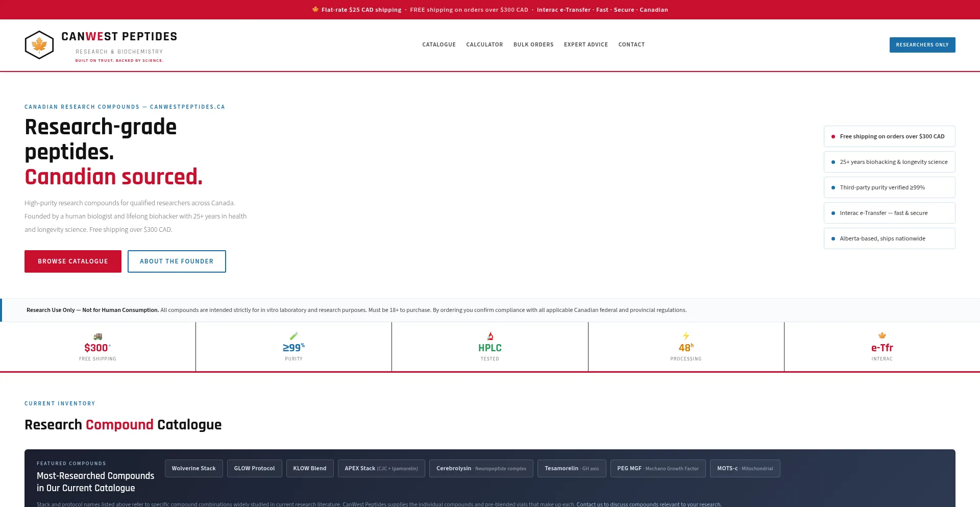Choose the APEX Stack (CJC + Ipamorelin) chip
980x507 pixels.
point(381,469)
